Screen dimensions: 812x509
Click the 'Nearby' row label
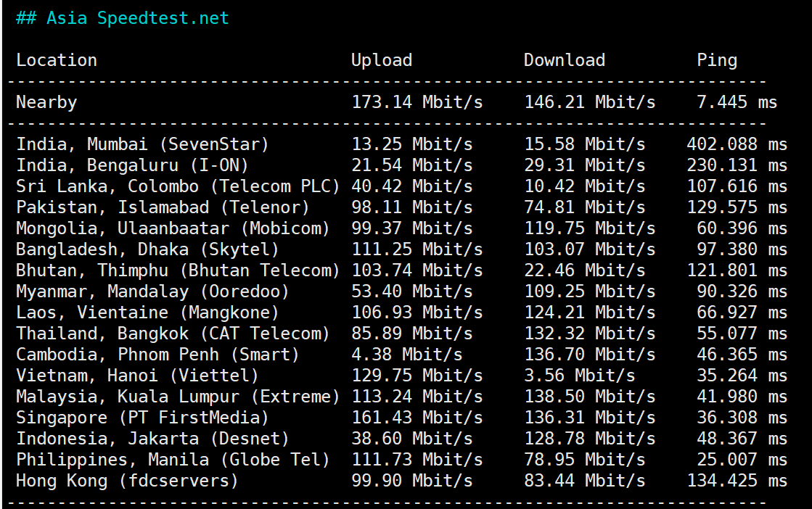coord(46,102)
